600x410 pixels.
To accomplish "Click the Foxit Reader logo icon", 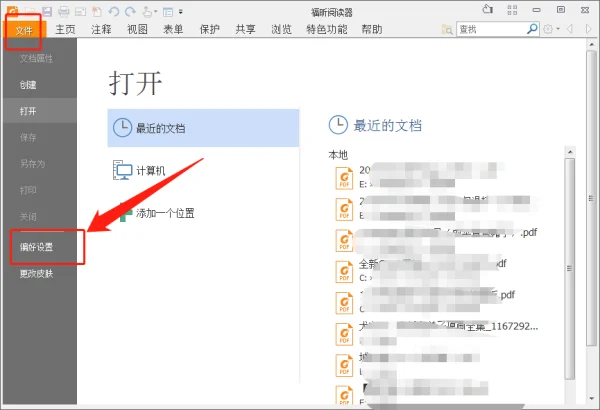I will pyautogui.click(x=13, y=11).
